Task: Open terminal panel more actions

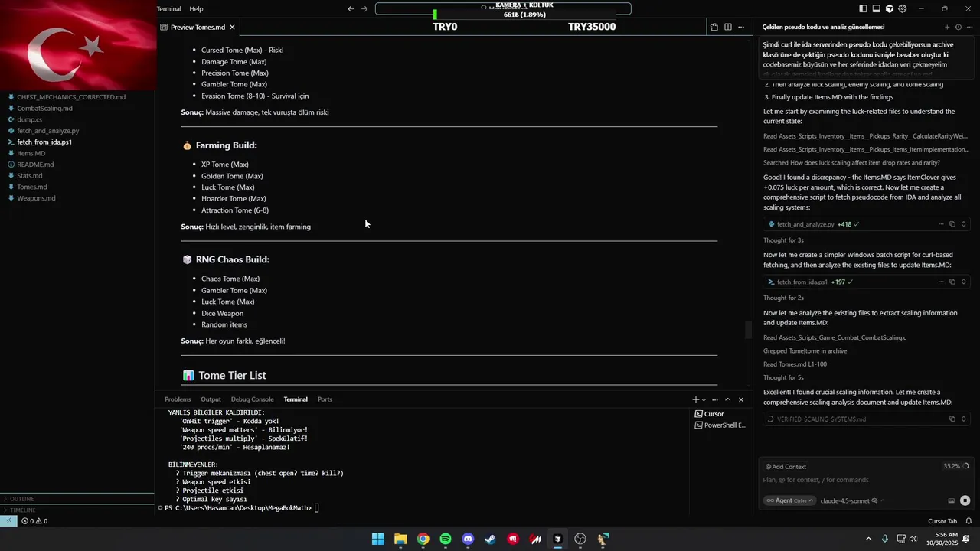Action: (715, 399)
